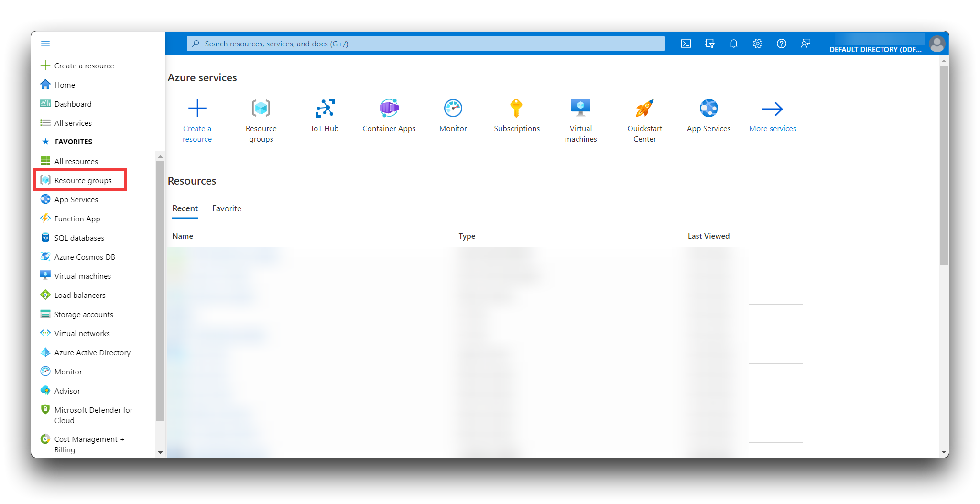Open Dashboard from the sidebar
The image size is (980, 504).
[x=66, y=104]
